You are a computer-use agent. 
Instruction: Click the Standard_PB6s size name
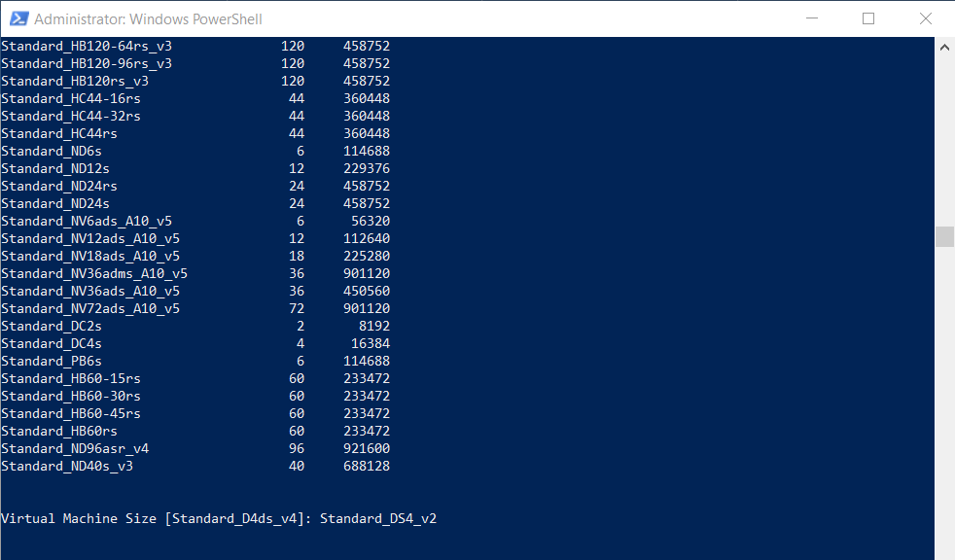52,362
